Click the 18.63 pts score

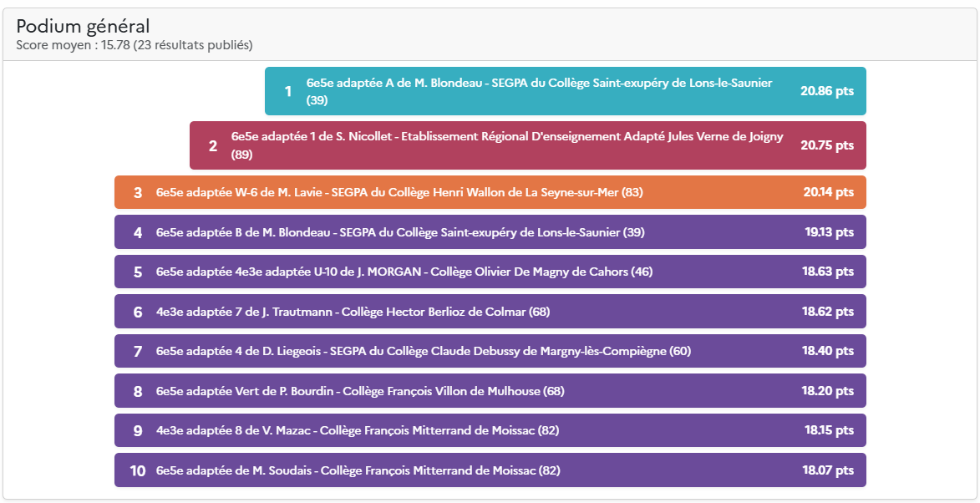coord(828,272)
